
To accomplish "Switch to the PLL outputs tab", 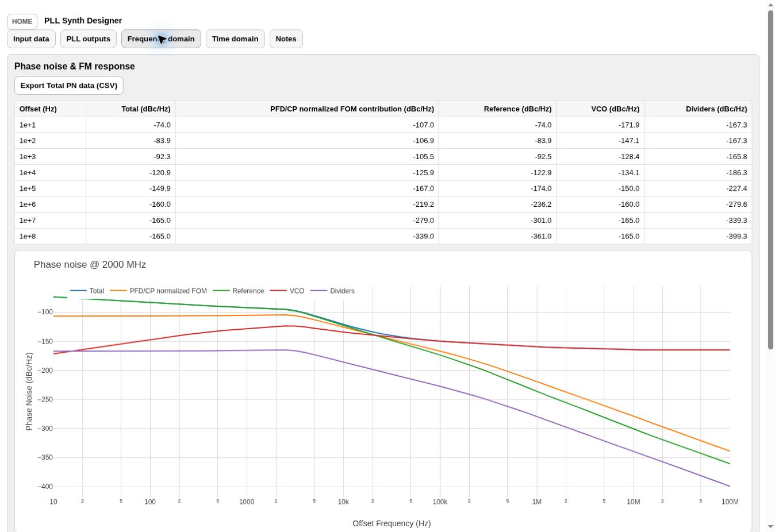I will 88,39.
